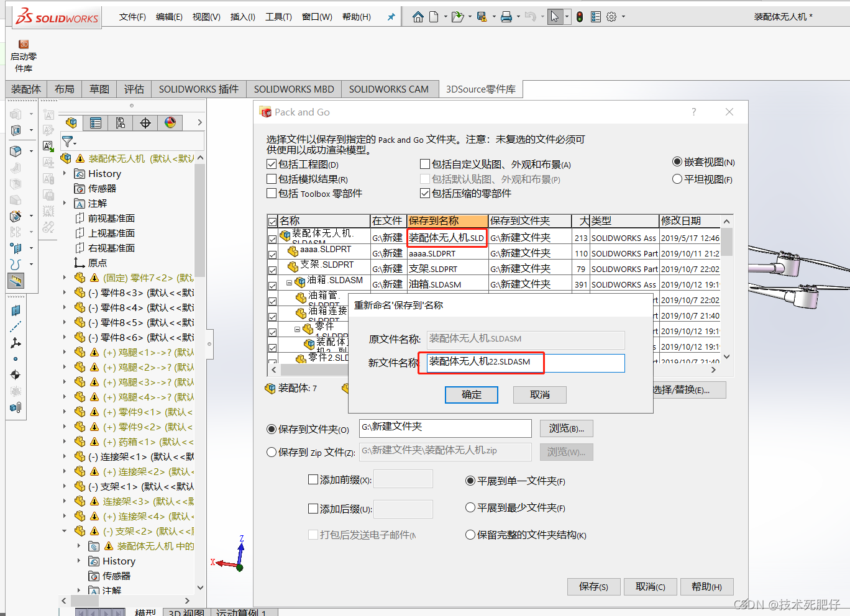Enable 添加前缀 checkbox
This screenshot has height=616, width=850.
[313, 479]
